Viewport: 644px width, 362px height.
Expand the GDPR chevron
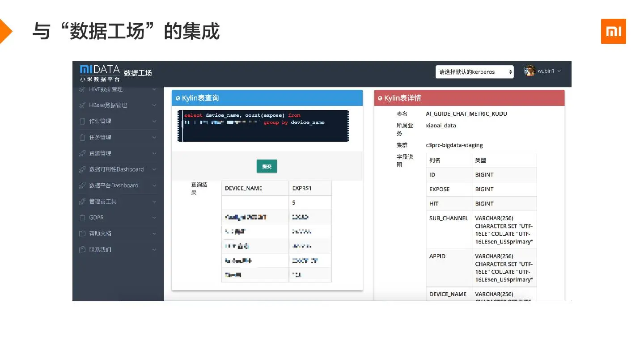[x=154, y=218]
